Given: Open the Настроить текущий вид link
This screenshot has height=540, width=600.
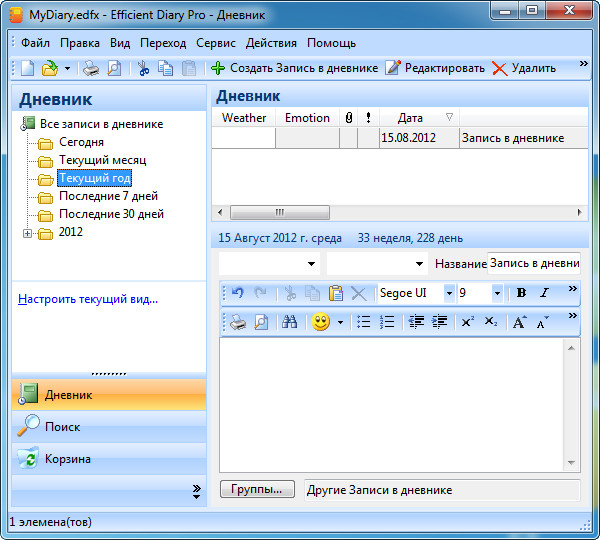Looking at the screenshot, I should 88,298.
